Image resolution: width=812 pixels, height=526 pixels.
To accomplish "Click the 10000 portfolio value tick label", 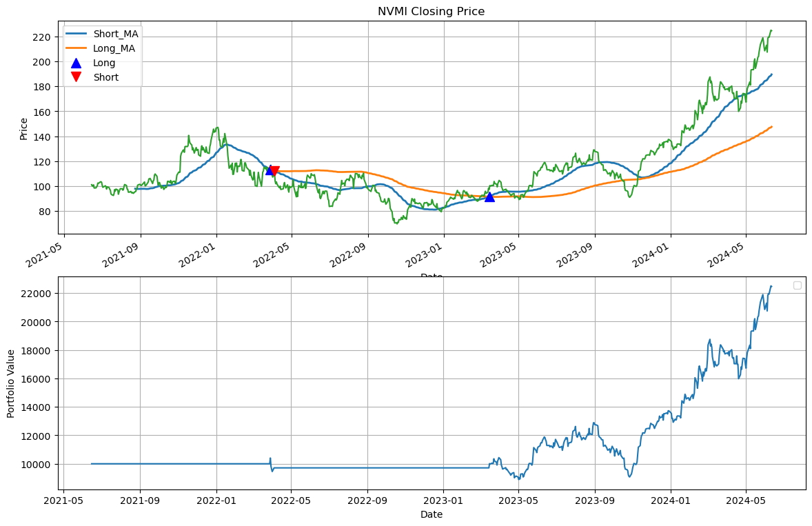I will click(x=34, y=465).
